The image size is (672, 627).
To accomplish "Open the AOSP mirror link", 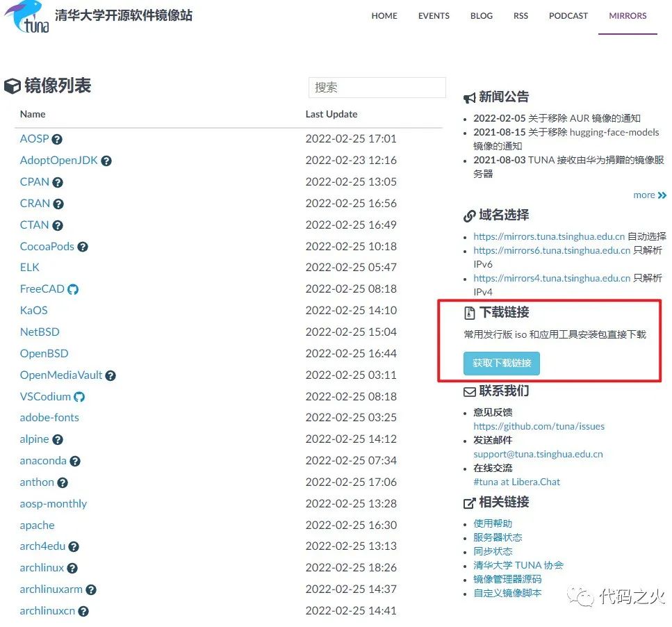I will (x=34, y=138).
